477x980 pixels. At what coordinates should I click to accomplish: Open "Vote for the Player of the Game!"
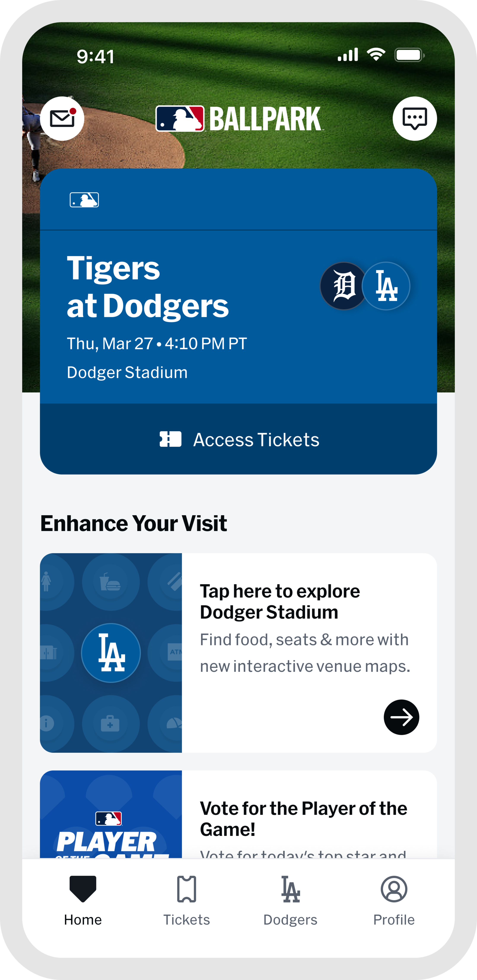point(303,818)
